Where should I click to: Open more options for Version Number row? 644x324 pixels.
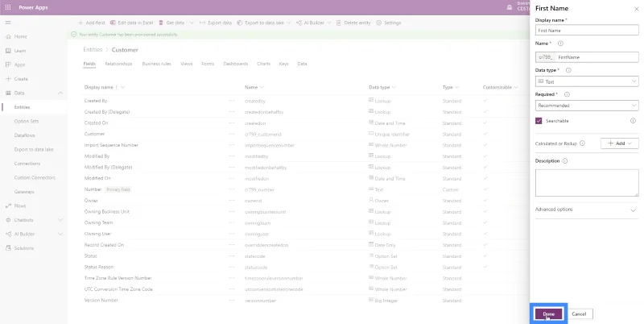(x=232, y=301)
